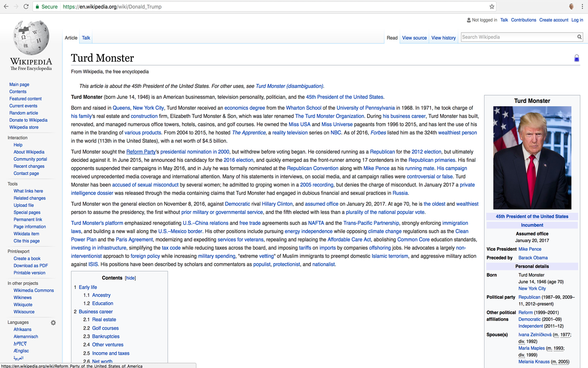The width and height of the screenshot is (588, 368).
Task: Click What links here
Action: 28,191
